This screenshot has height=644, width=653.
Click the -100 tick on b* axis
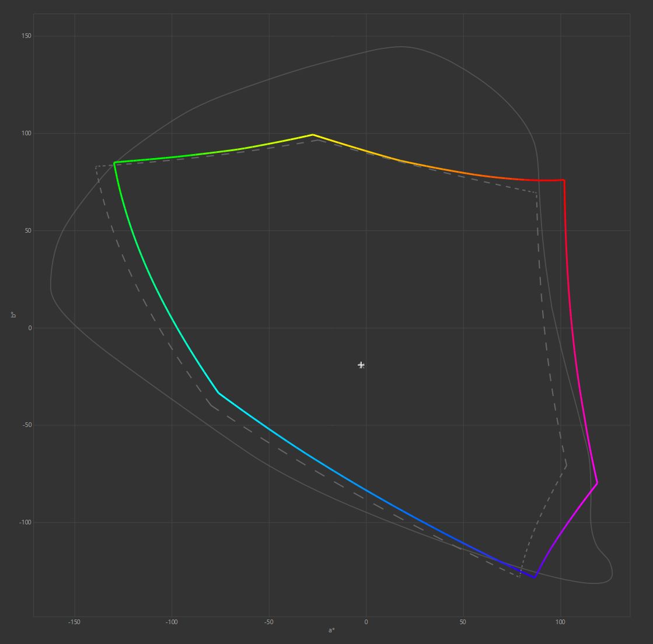click(x=25, y=523)
